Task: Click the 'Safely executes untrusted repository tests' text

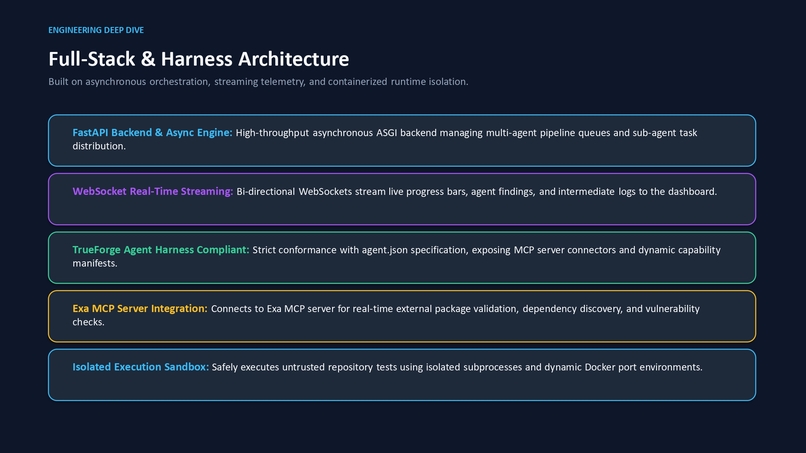Action: point(457,367)
